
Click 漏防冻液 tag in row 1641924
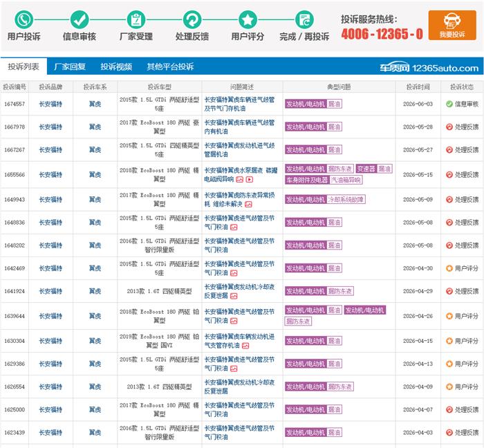point(340,291)
